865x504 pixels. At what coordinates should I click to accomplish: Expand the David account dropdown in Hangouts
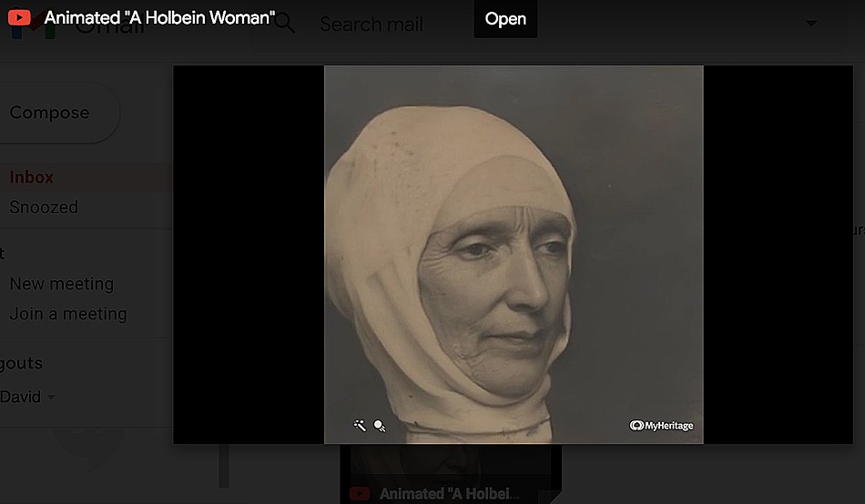point(51,397)
